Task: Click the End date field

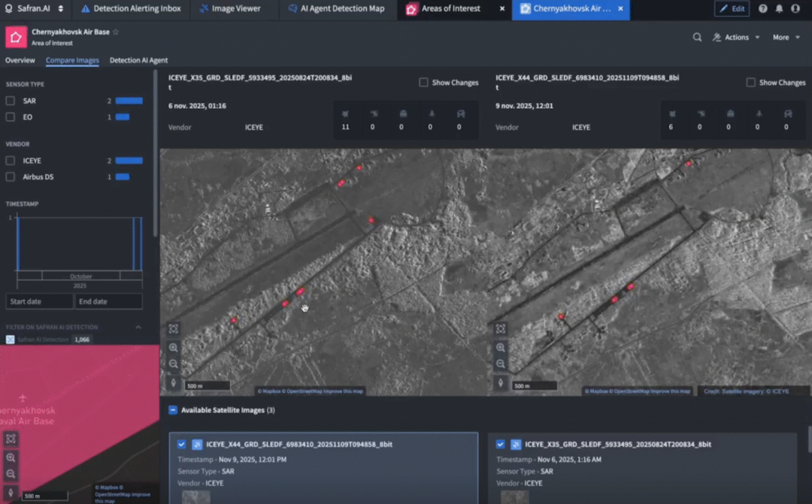Action: pos(109,301)
